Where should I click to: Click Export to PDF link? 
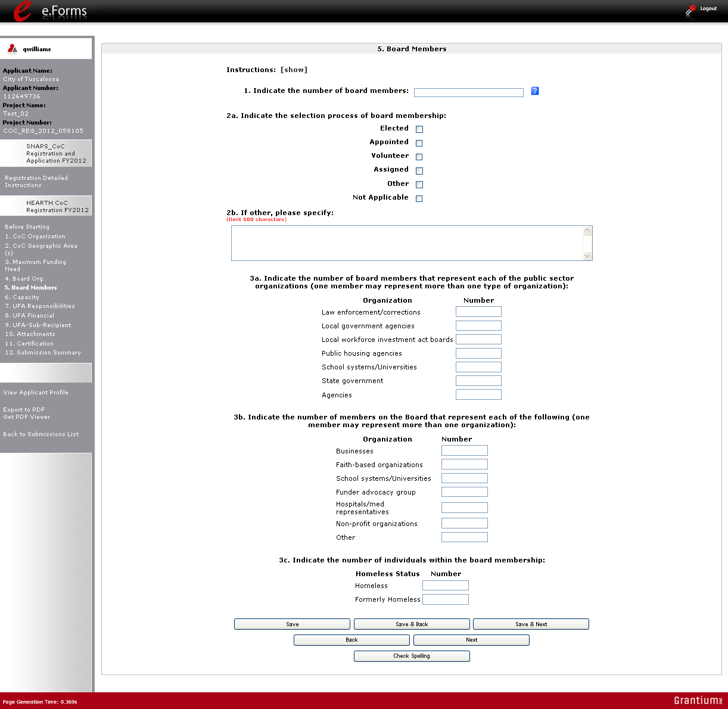tap(24, 410)
